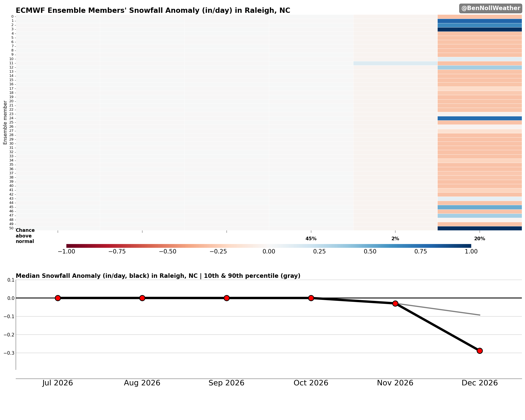Click ensemble member tick label 50

[x=12, y=228]
